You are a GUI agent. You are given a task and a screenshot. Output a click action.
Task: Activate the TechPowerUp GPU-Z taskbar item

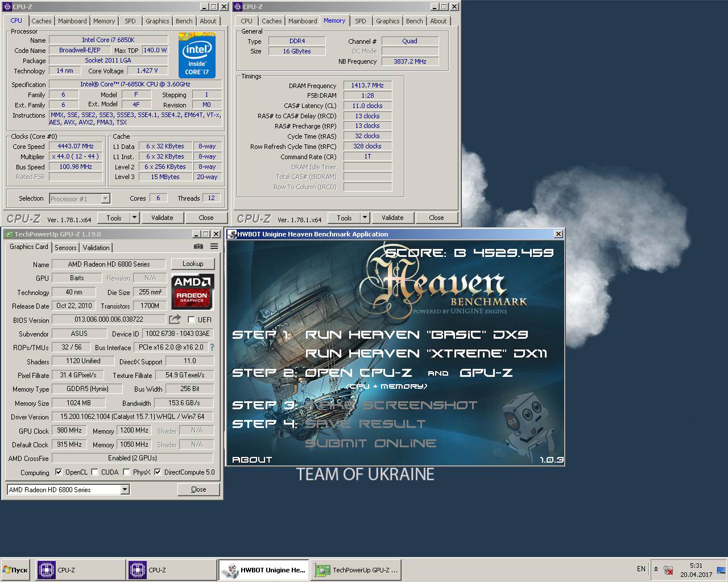click(356, 570)
